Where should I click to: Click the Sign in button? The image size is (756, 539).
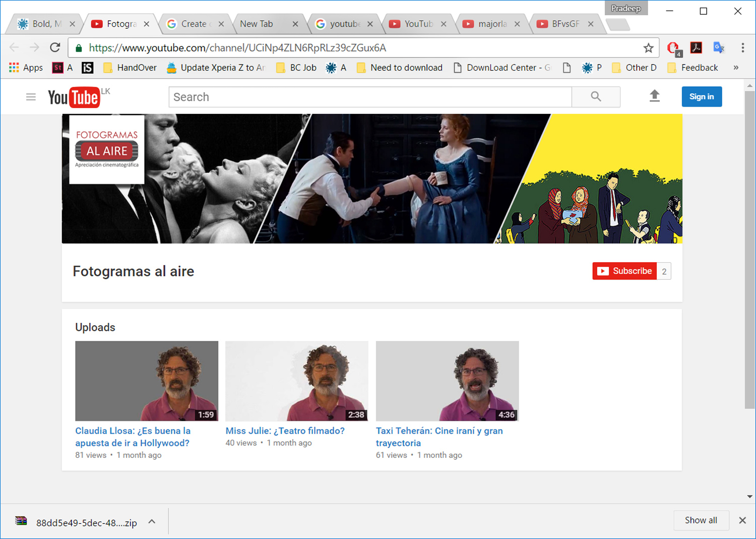point(702,97)
